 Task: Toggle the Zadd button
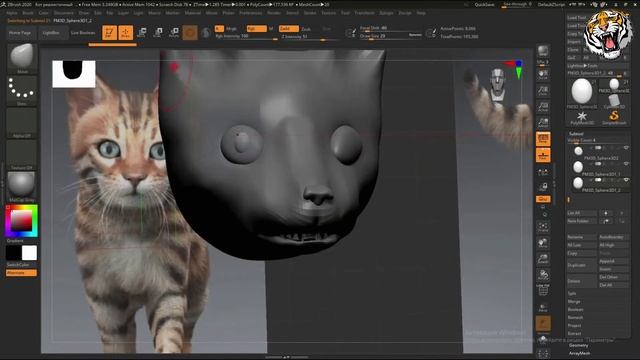point(289,29)
